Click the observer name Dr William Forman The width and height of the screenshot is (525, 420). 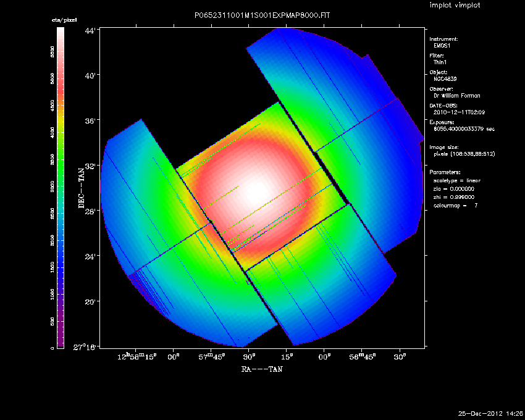click(x=456, y=96)
